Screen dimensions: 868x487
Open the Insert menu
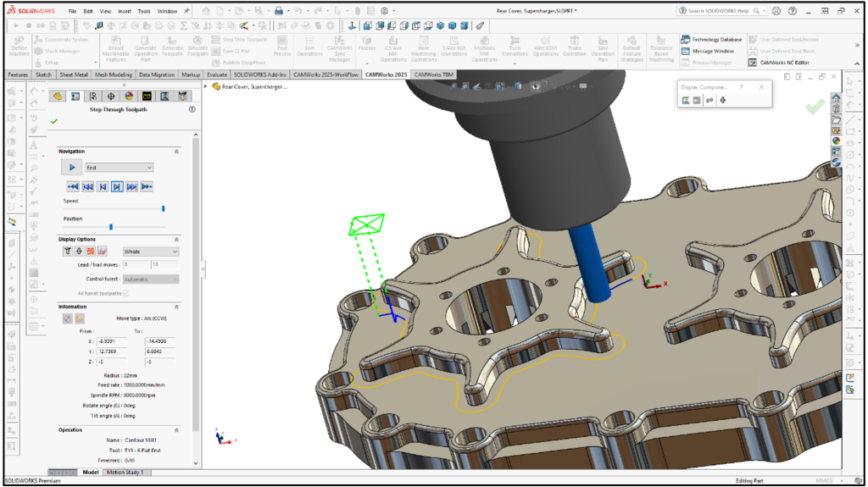coord(125,11)
